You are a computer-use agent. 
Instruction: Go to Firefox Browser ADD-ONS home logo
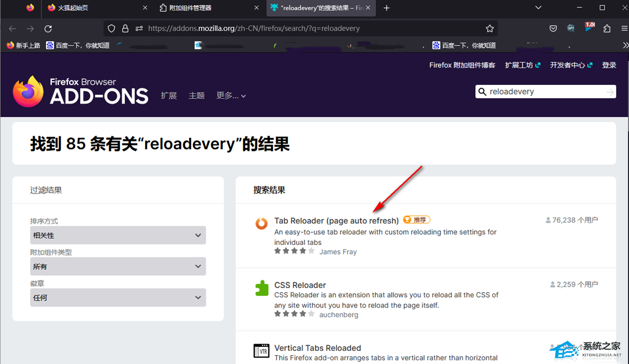81,91
